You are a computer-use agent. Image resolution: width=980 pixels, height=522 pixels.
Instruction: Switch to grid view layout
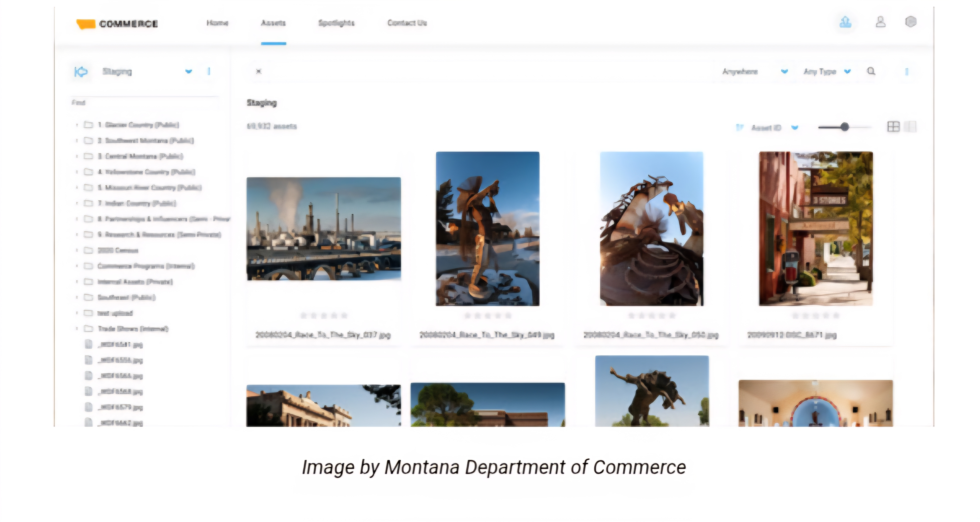click(893, 127)
